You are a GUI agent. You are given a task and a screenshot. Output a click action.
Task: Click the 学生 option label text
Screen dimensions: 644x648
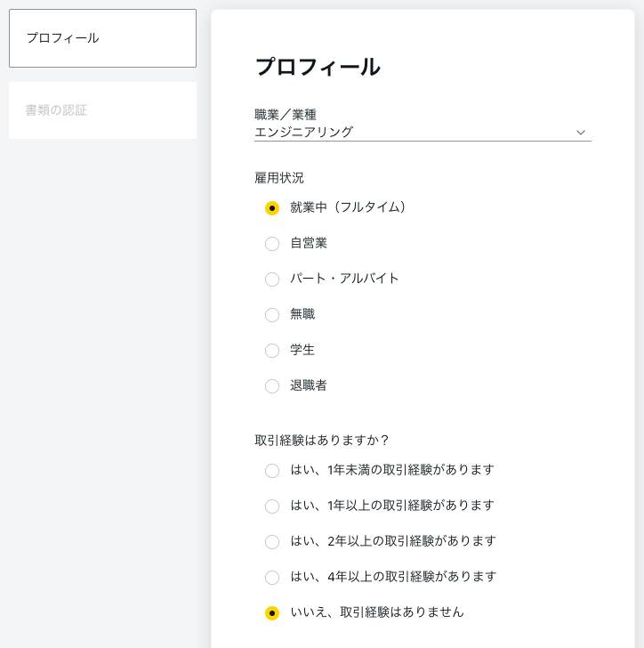tap(302, 350)
